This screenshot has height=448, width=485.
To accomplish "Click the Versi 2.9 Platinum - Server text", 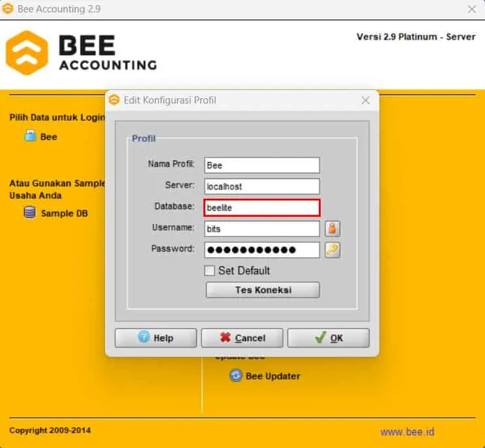I will point(416,36).
